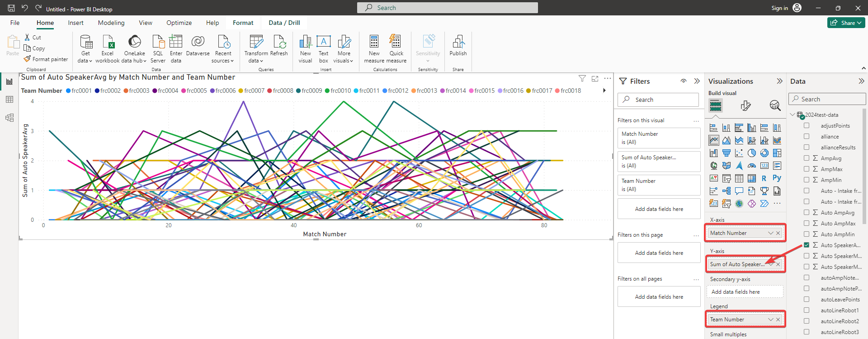Open the Format visual brush tab
Image resolution: width=868 pixels, height=339 pixels.
(746, 105)
